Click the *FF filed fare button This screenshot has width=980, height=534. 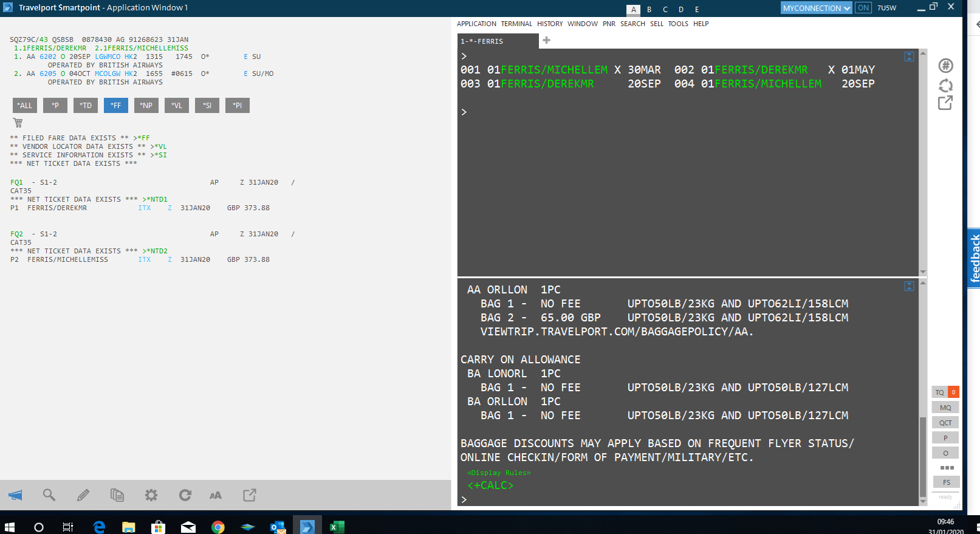[116, 105]
